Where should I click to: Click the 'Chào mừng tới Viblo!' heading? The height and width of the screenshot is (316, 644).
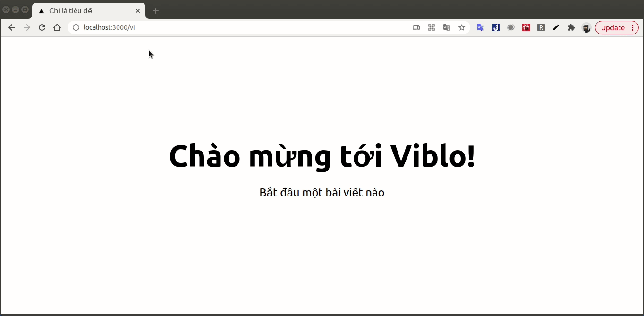click(322, 156)
